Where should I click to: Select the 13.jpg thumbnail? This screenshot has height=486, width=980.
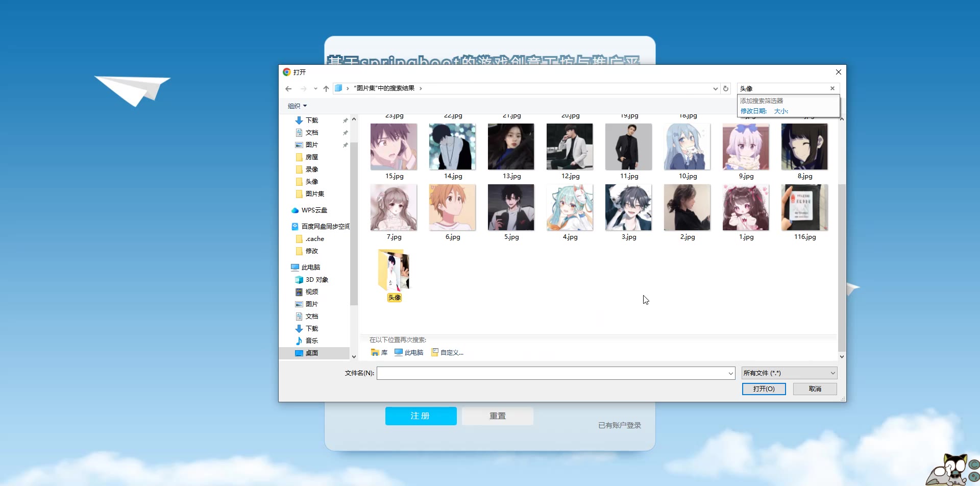[511, 147]
